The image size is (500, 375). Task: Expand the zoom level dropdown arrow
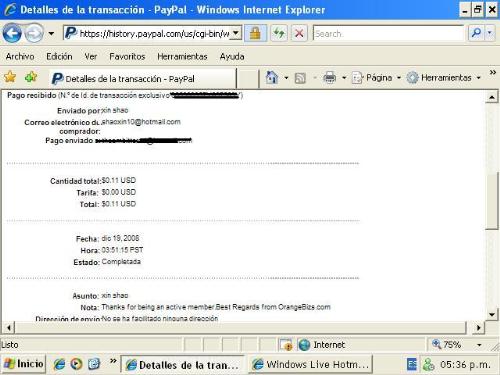(479, 345)
